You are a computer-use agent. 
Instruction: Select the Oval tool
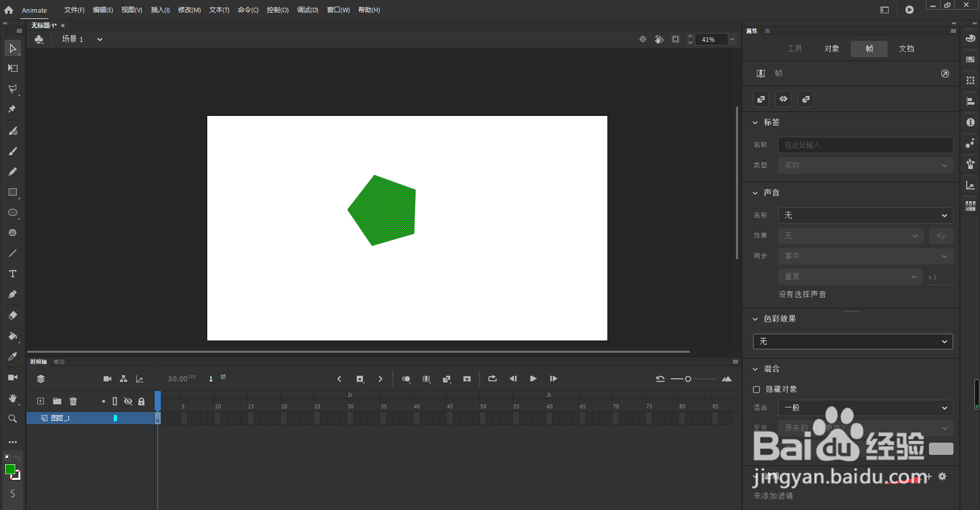(x=13, y=212)
